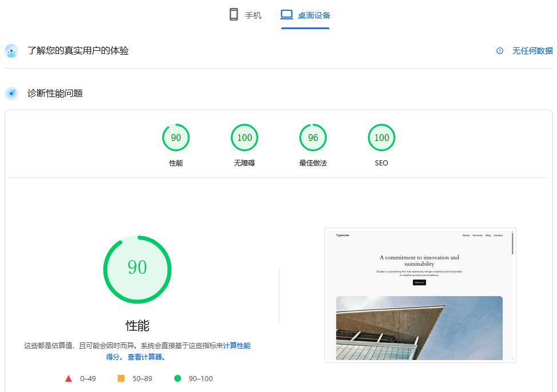Click the green circle 90–100 legend icon

click(x=178, y=378)
